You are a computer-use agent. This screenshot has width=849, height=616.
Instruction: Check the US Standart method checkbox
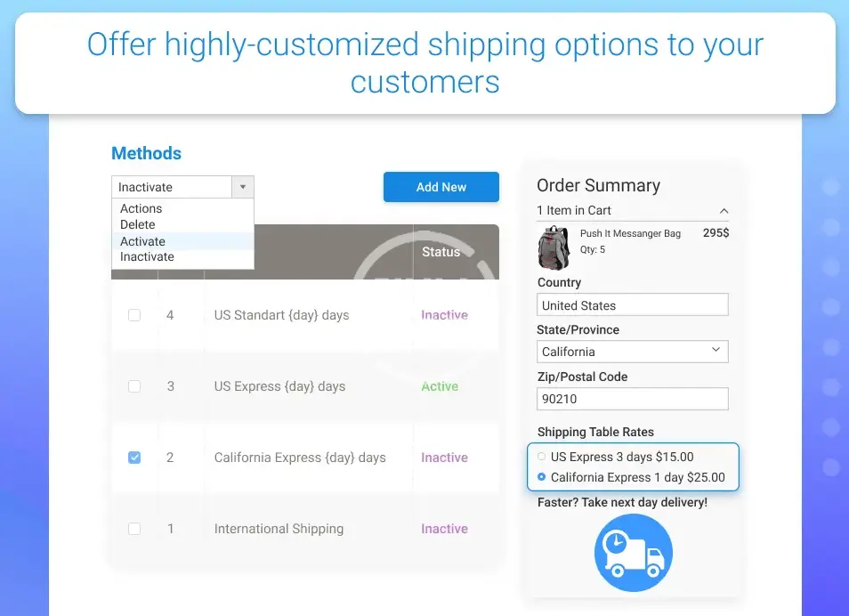pyautogui.click(x=134, y=315)
